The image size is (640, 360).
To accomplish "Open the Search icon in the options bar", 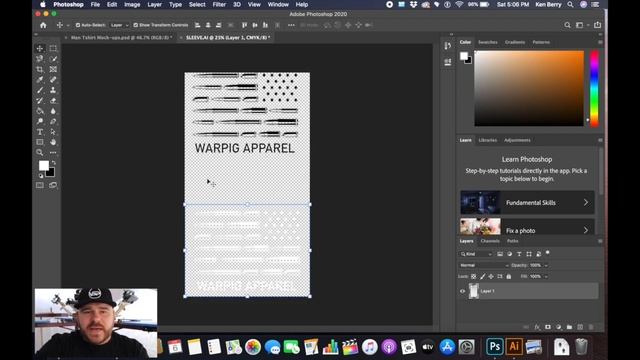I will (x=567, y=25).
